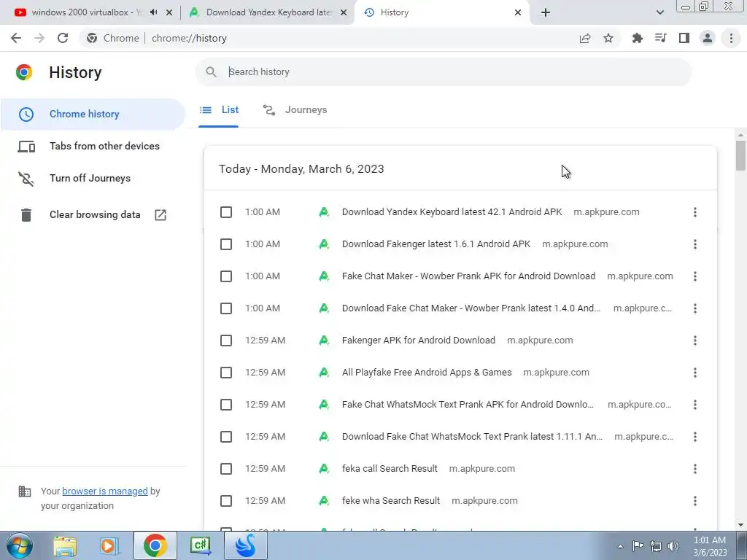The width and height of the screenshot is (747, 560).
Task: Focus the Search history field
Action: pyautogui.click(x=443, y=72)
